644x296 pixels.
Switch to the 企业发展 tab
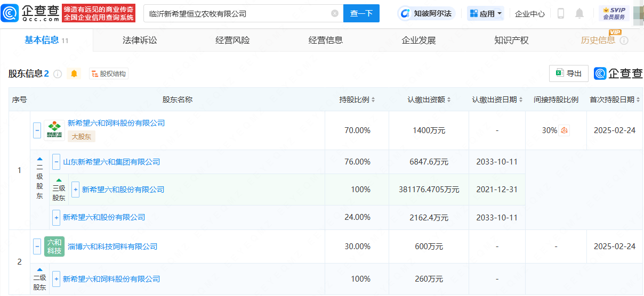[418, 40]
